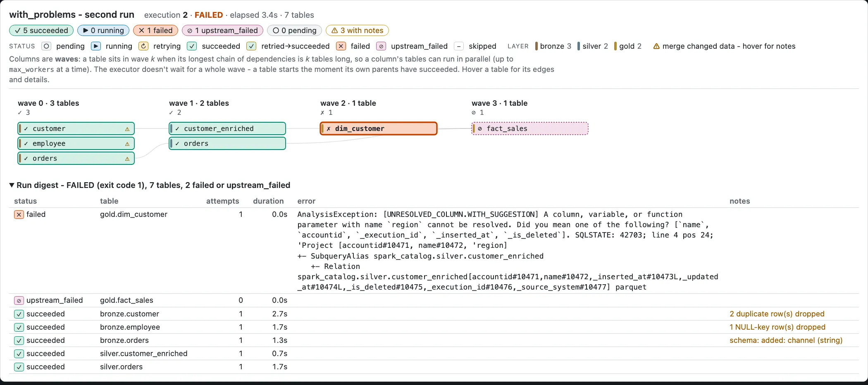The height and width of the screenshot is (385, 868).
Task: Click '2 duplicate row(s) dropped' note
Action: [777, 314]
